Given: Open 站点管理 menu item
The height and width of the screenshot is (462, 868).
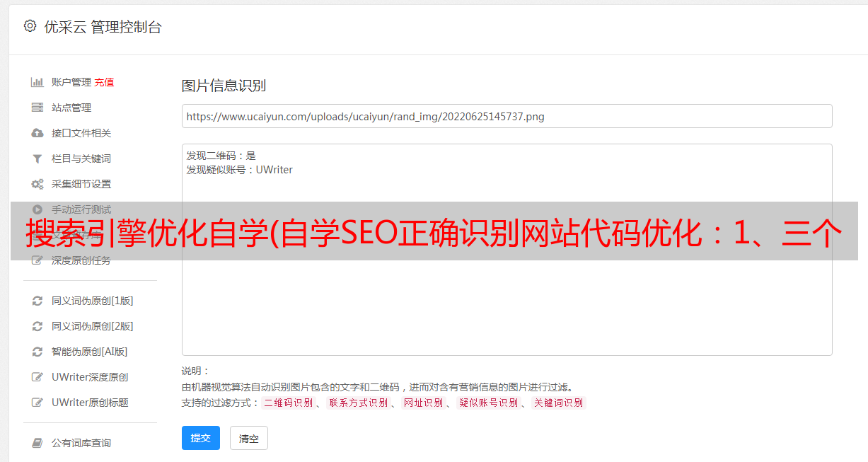Looking at the screenshot, I should coord(71,108).
